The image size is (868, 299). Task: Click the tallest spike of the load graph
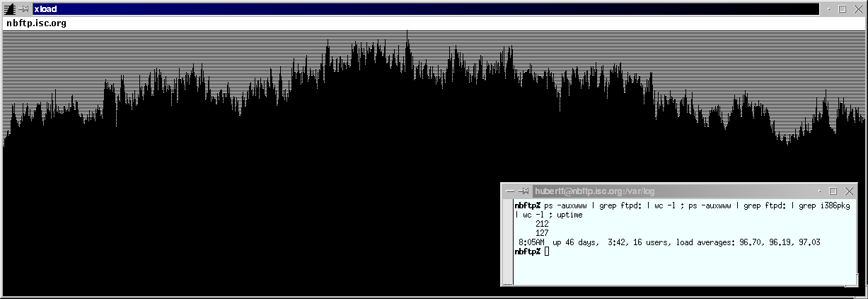407,43
